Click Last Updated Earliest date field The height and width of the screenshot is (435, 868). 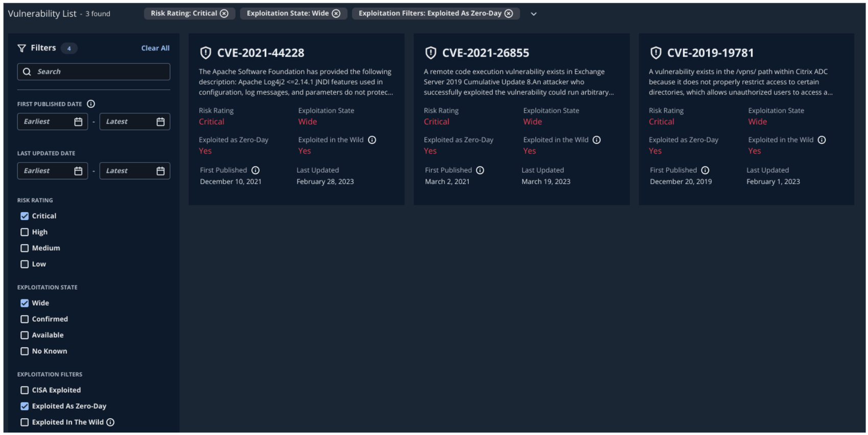coord(53,171)
